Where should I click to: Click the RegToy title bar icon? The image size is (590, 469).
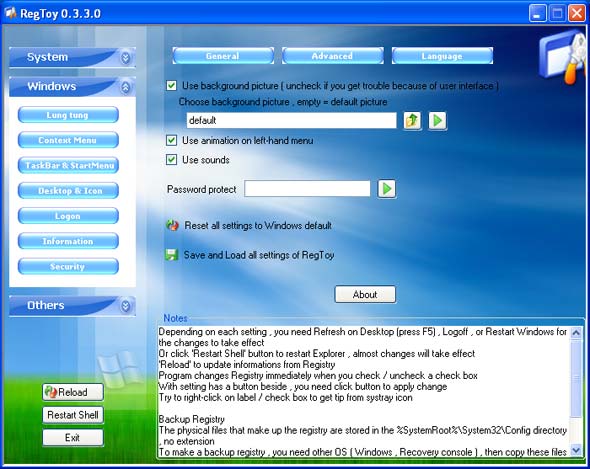click(11, 14)
